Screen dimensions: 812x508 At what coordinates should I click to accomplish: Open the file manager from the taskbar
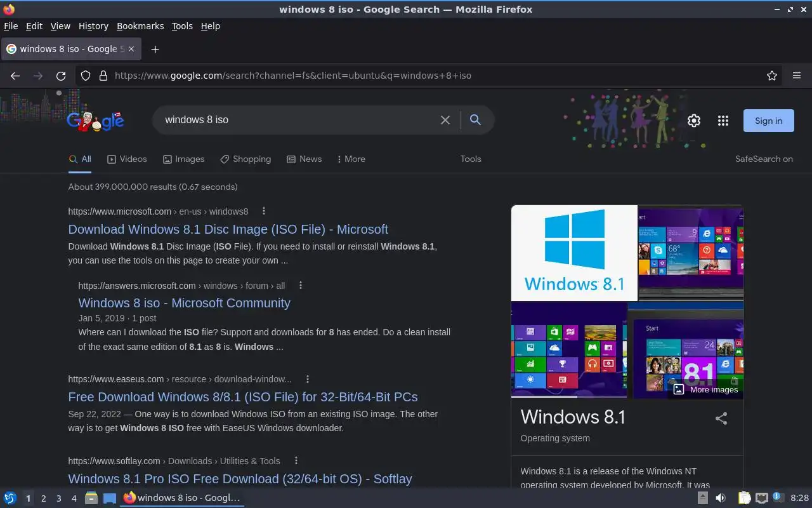[91, 498]
